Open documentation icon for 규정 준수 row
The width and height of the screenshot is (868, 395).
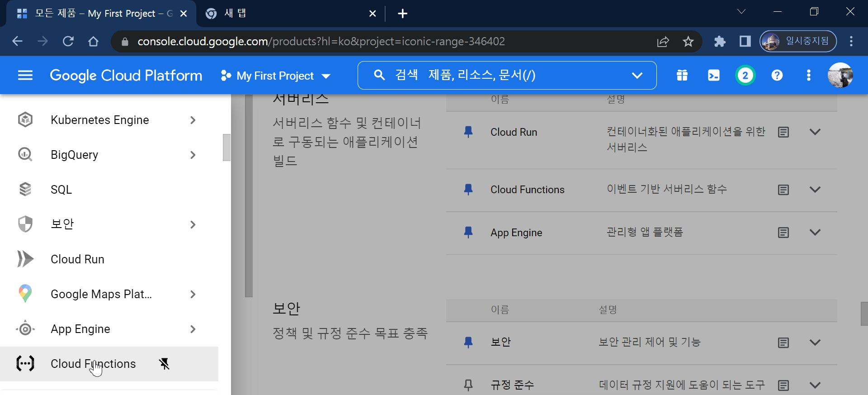point(783,385)
